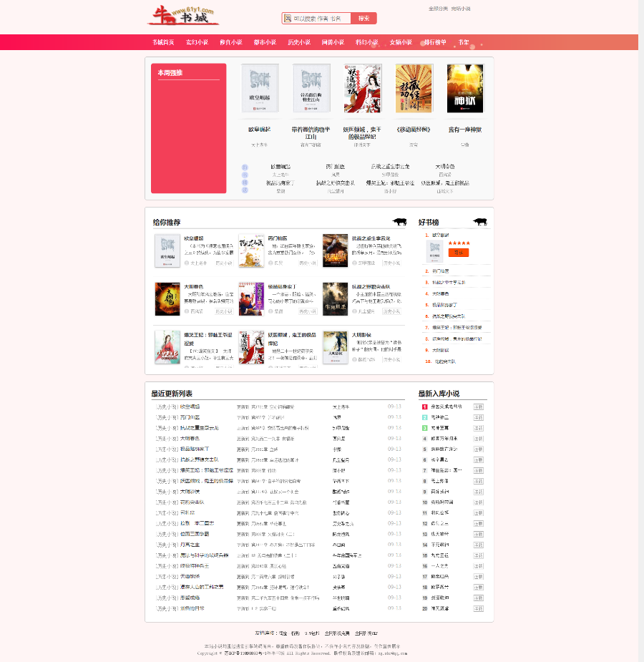Screen dimensions: 644x662
Task: Open the 移动藏经阁 book cover
Action: pos(414,88)
